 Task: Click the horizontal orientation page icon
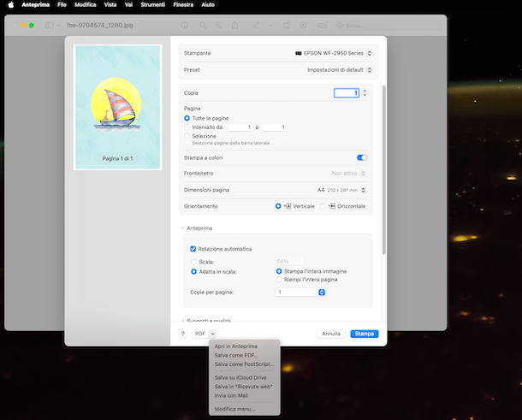(332, 206)
